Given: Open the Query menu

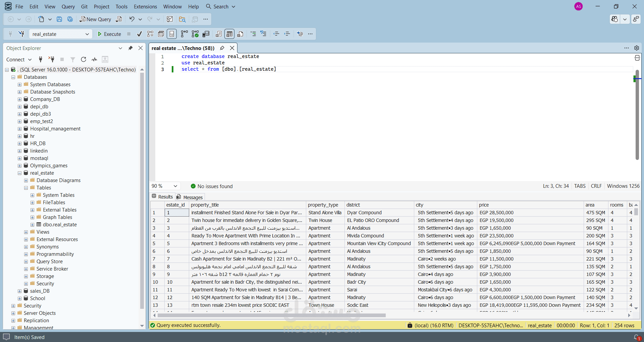Looking at the screenshot, I should tap(68, 6).
